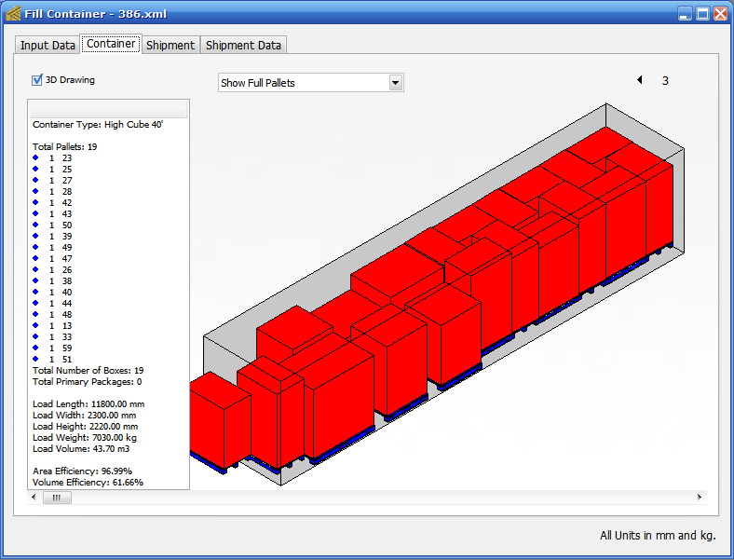Viewport: 734px width, 560px height.
Task: Click the left arrow of horizontal scrollbar
Action: pos(34,498)
